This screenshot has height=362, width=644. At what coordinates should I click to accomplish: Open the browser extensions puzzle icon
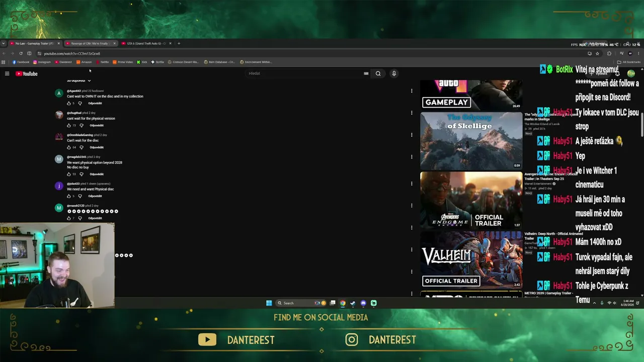609,53
